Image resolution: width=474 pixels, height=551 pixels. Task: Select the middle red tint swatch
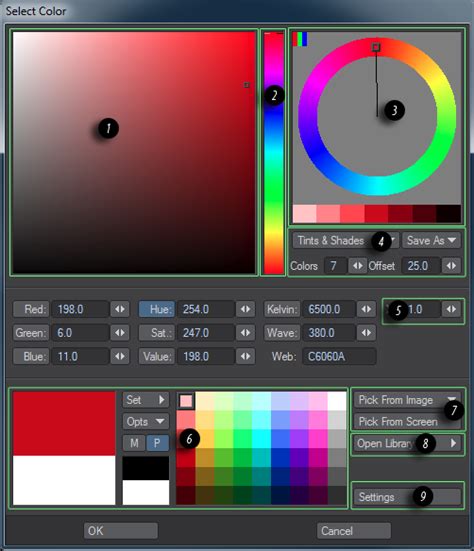coord(376,214)
